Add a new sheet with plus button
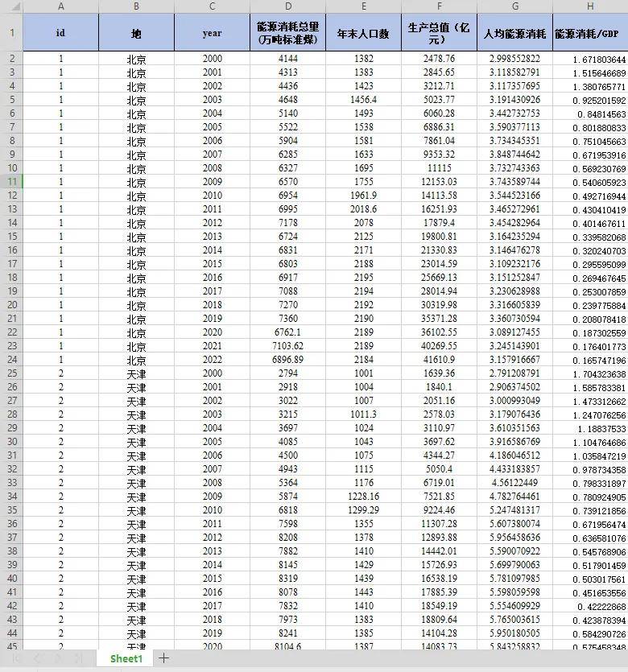This screenshot has height=672, width=628. click(163, 658)
